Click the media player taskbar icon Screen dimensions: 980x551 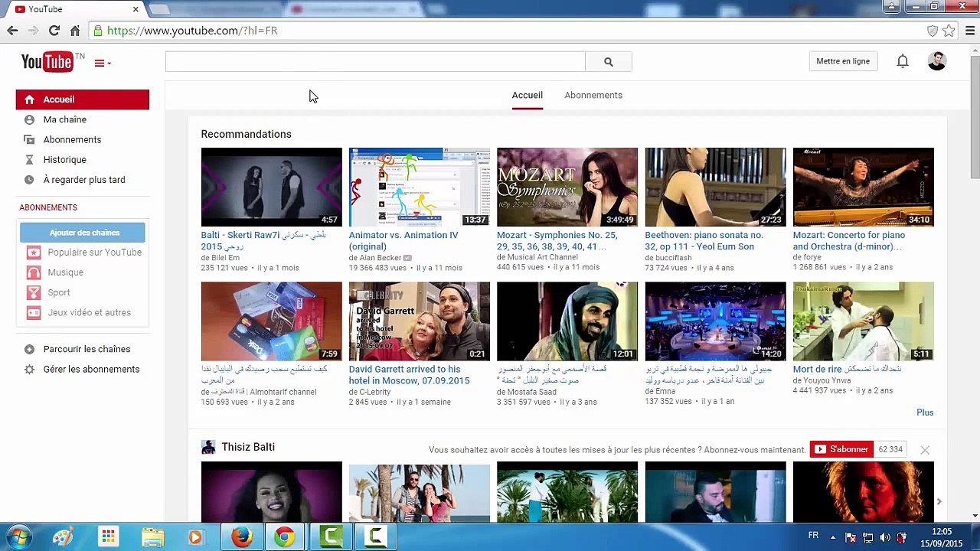point(195,537)
